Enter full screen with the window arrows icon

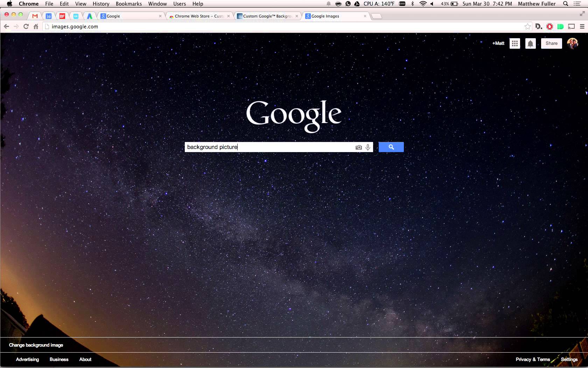pos(582,14)
